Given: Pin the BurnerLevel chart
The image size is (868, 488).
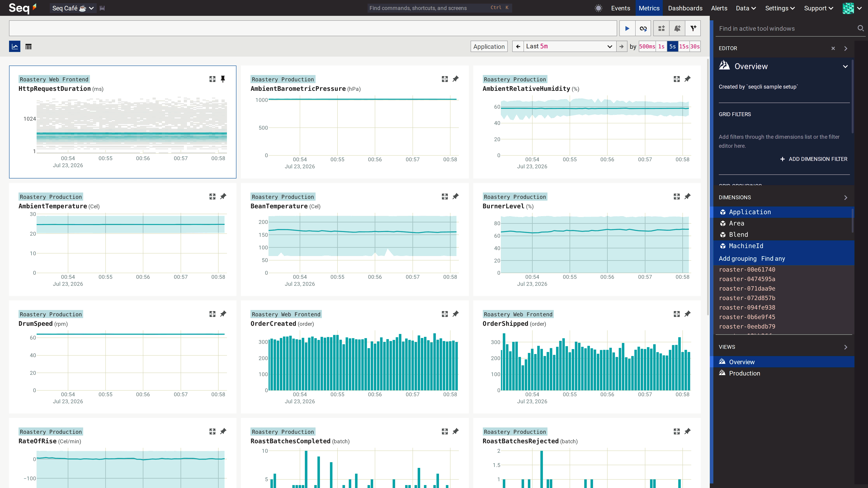Looking at the screenshot, I should 687,196.
